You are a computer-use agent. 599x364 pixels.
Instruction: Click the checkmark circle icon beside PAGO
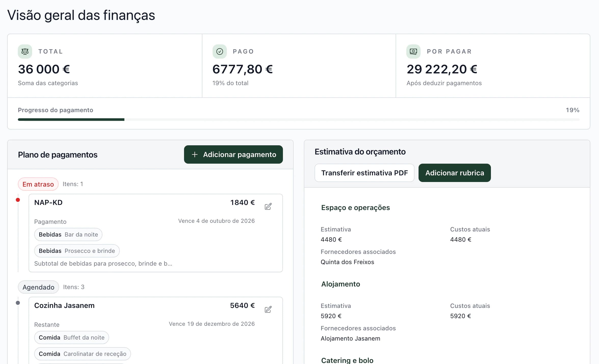tap(219, 51)
